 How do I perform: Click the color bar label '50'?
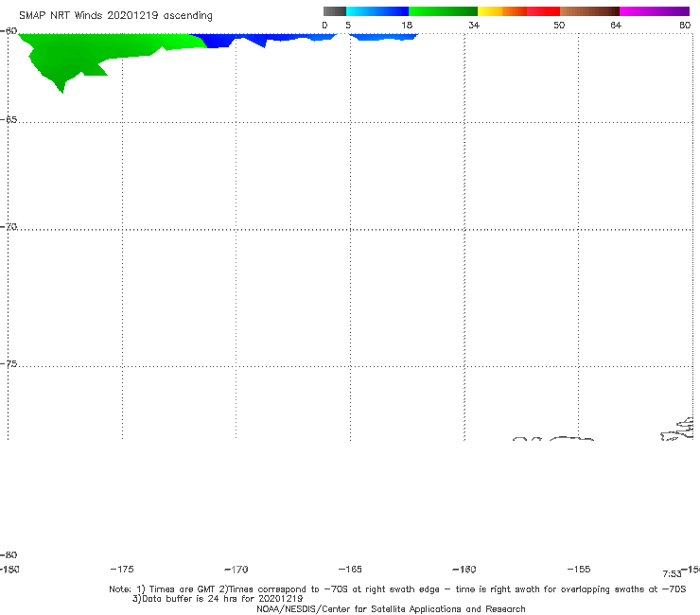pos(559,25)
